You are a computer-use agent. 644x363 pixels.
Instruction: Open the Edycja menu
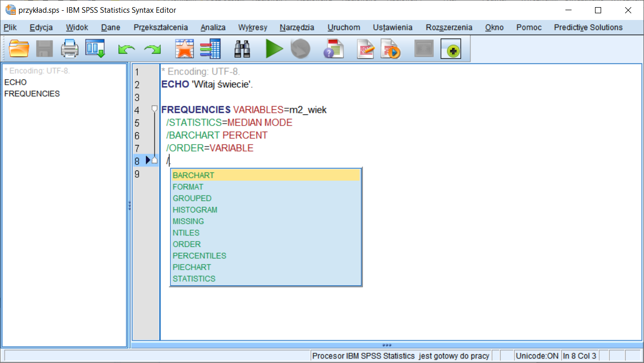pos(41,28)
